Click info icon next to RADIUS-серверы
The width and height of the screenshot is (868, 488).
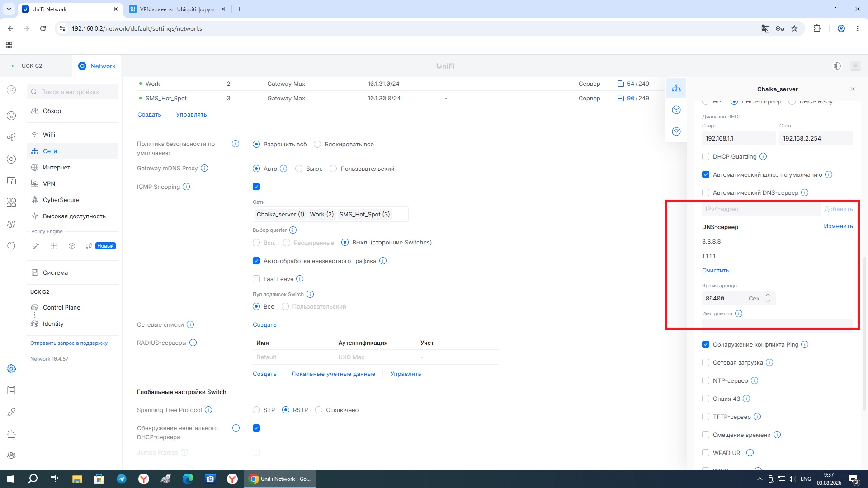(193, 343)
